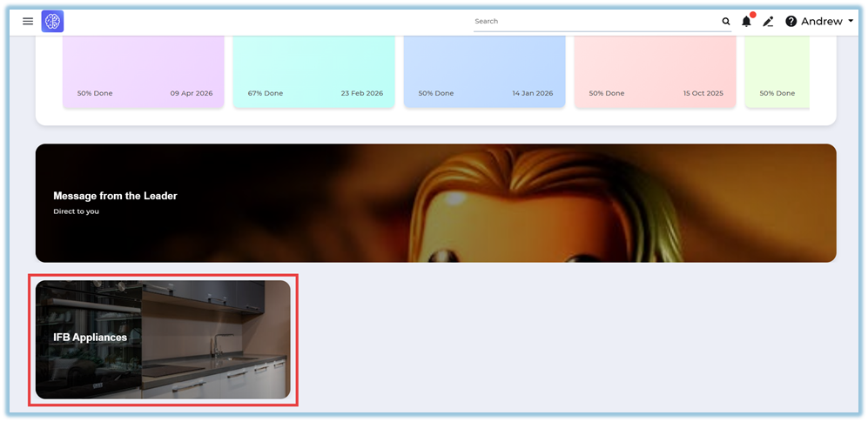Click the 23 Feb 2026 date label
The image size is (868, 422).
click(361, 93)
